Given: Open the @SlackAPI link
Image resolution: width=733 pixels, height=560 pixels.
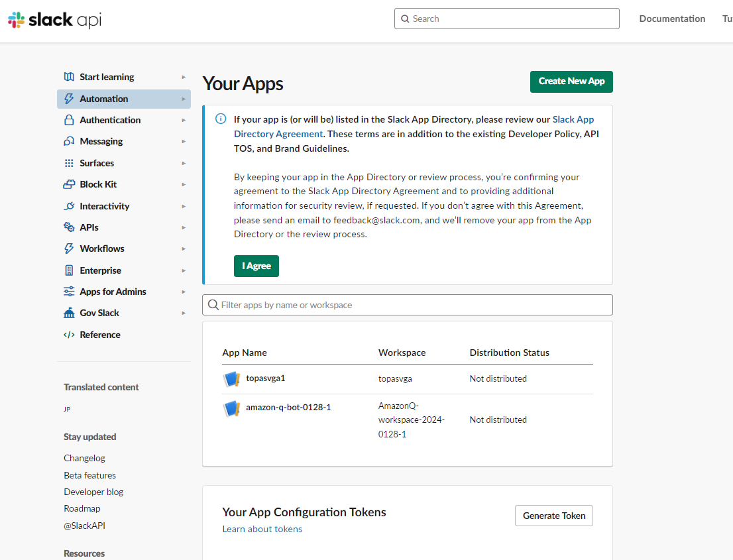Looking at the screenshot, I should coord(85,526).
